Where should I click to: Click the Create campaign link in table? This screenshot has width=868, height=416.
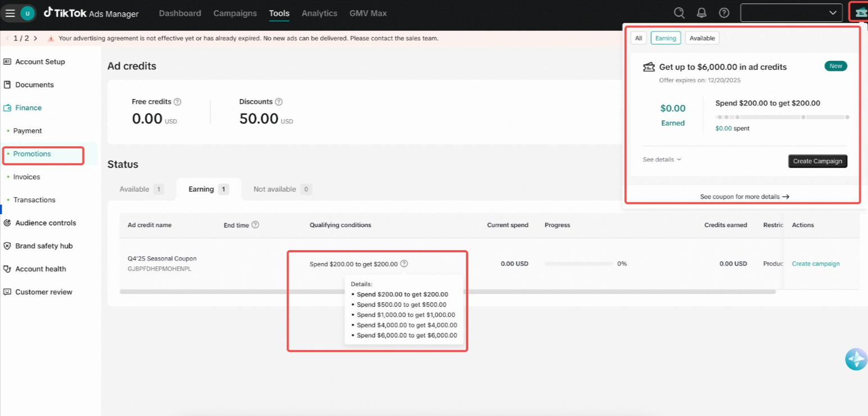tap(816, 264)
